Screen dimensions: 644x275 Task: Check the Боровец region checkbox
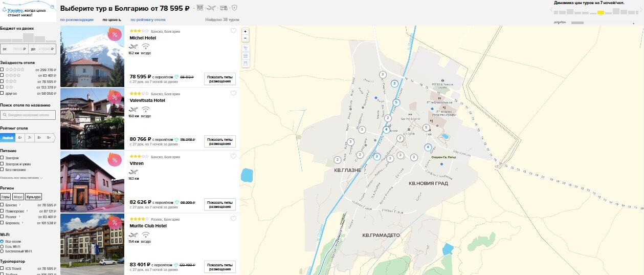click(2, 223)
